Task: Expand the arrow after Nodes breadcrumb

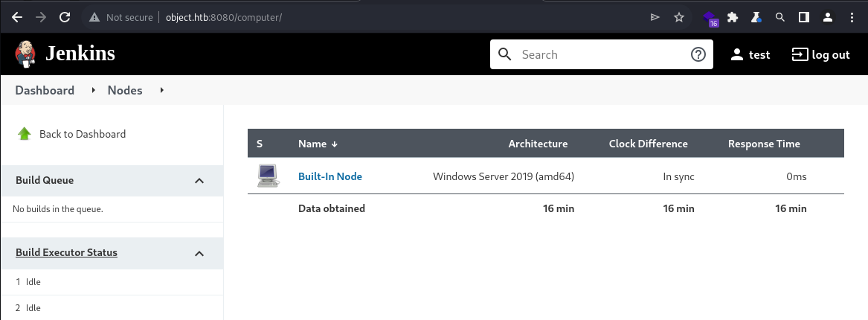Action: [x=161, y=90]
